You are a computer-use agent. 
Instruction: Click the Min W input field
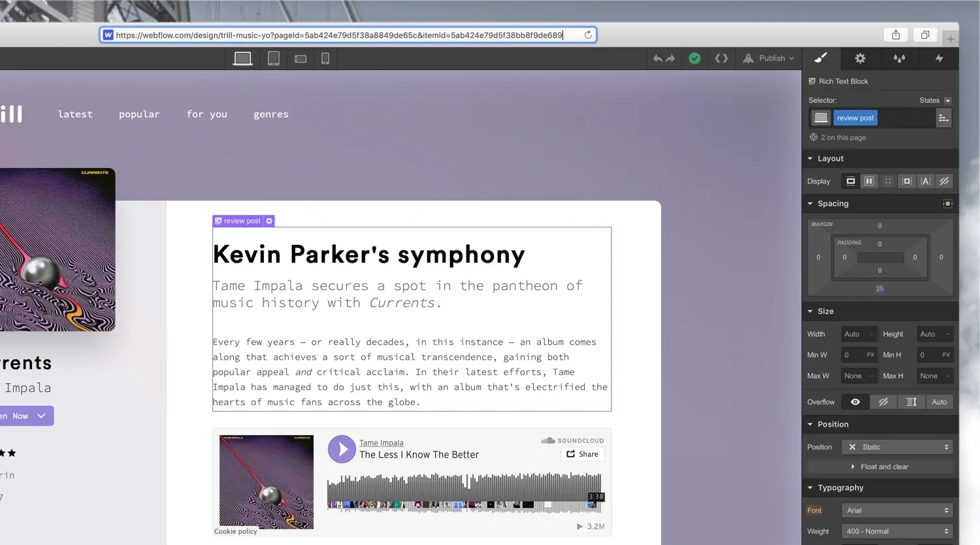click(859, 355)
